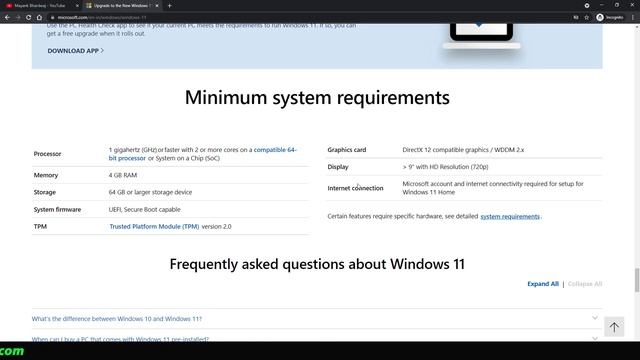Click 'UEFI, Secure Boot capable' text
The image size is (640, 360).
144,209
